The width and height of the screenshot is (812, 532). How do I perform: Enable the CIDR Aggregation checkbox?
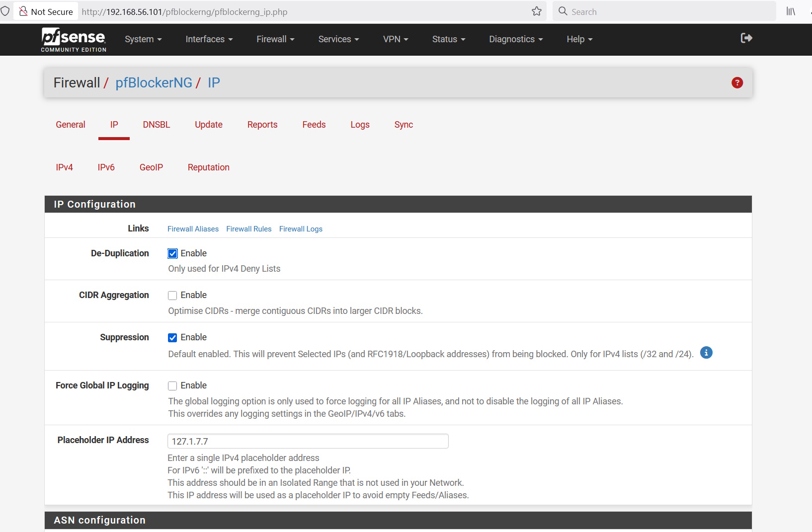pyautogui.click(x=172, y=296)
